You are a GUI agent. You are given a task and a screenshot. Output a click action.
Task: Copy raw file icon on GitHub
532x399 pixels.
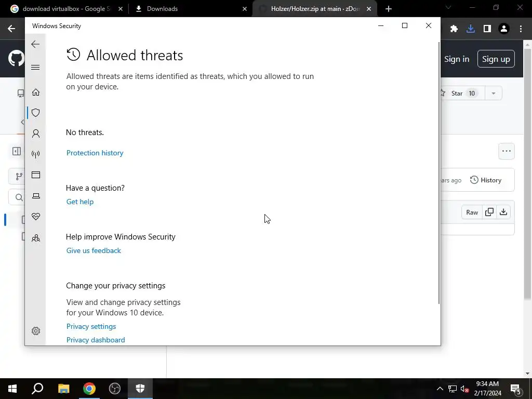489,212
